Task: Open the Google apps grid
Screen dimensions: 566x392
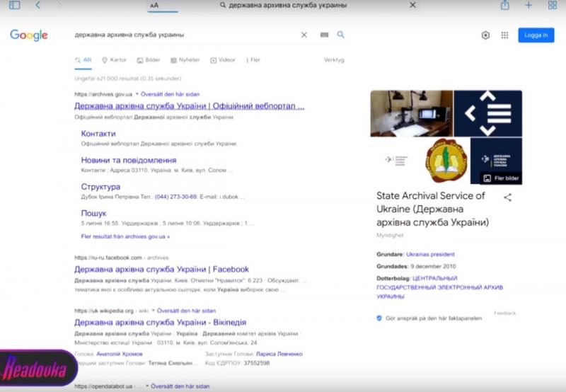Action: click(504, 35)
